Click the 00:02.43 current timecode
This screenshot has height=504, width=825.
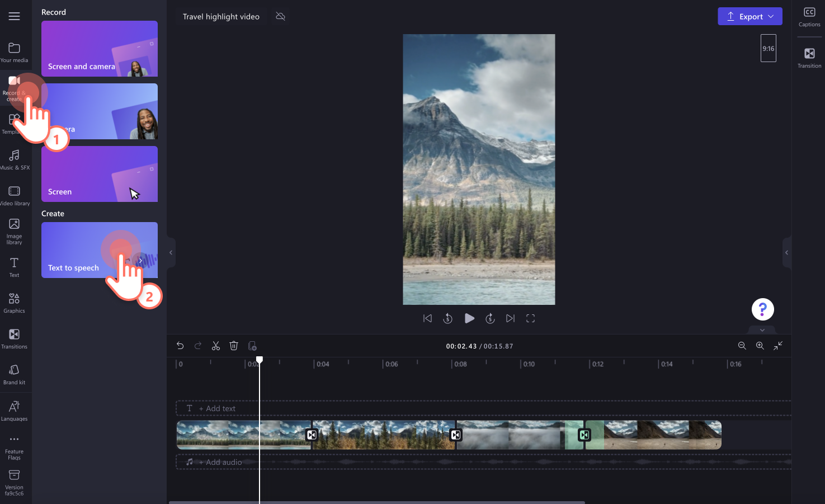(461, 346)
